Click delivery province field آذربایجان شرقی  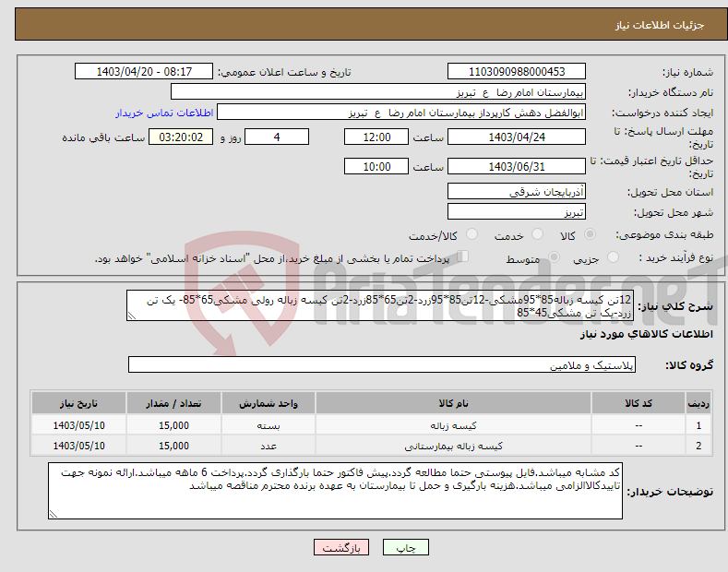coord(517,191)
